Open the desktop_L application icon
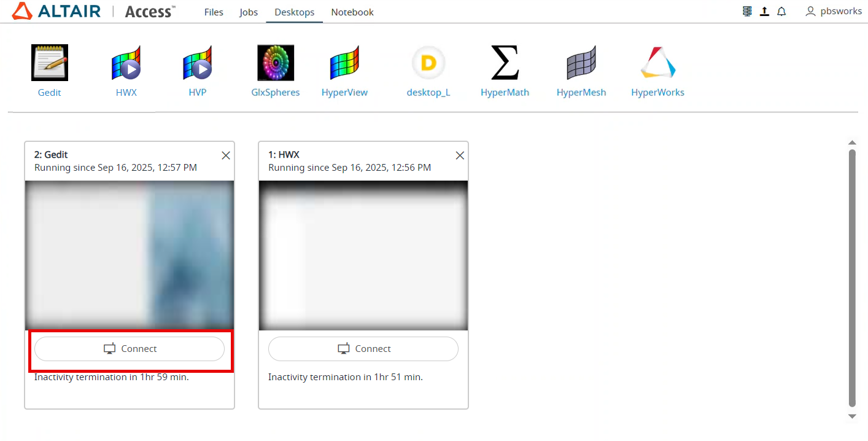Image resolution: width=868 pixels, height=441 pixels. (x=428, y=63)
